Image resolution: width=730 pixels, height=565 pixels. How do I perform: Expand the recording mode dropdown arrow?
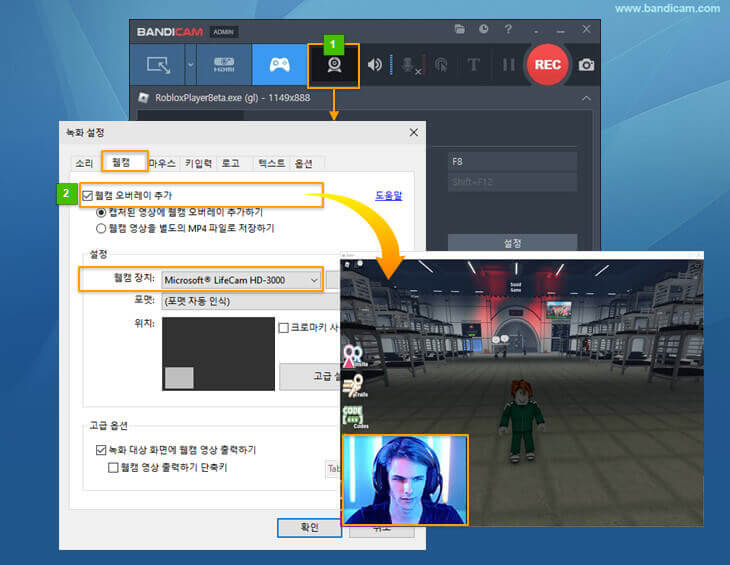(191, 65)
